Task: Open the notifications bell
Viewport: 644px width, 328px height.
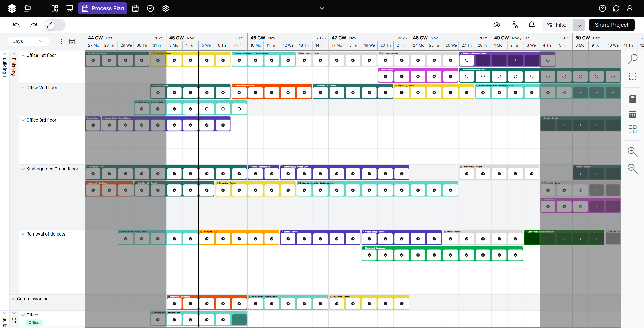Action: pyautogui.click(x=531, y=25)
